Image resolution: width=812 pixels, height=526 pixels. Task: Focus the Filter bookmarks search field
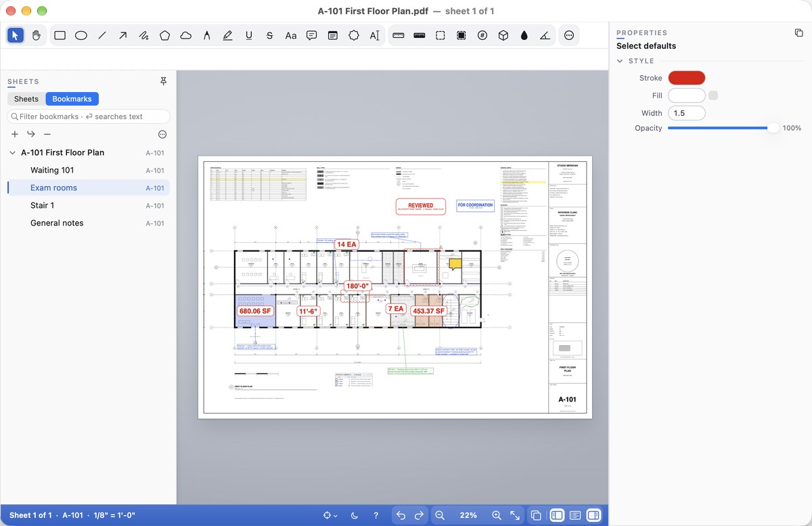(x=89, y=116)
